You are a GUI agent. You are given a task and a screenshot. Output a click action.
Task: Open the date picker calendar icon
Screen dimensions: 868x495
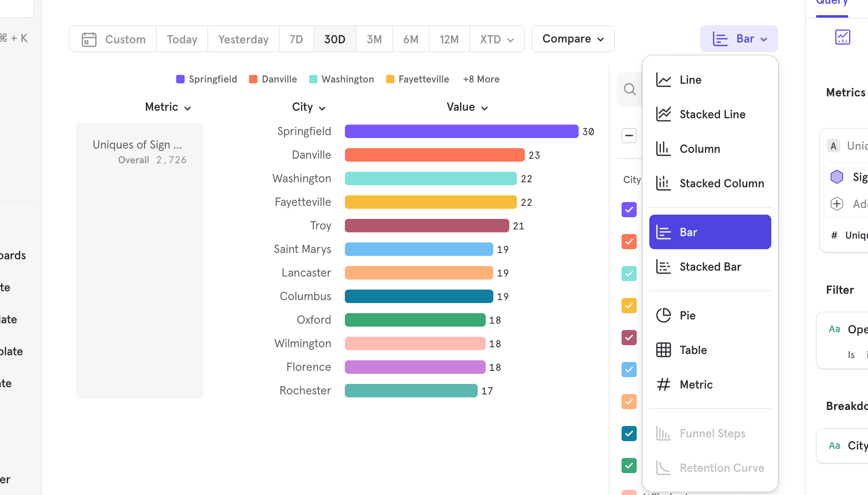(x=89, y=39)
